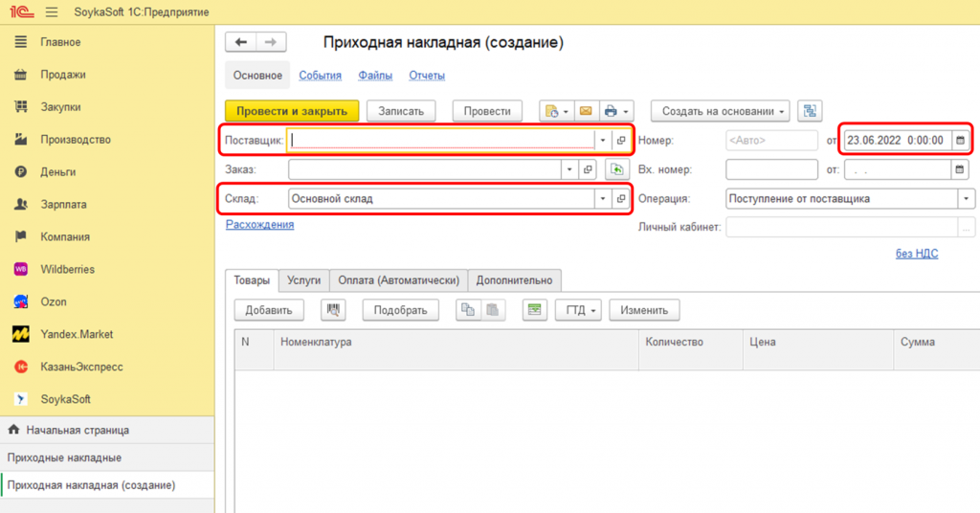Click the green arrow icon beside Заказ field
The width and height of the screenshot is (980, 513).
(617, 169)
